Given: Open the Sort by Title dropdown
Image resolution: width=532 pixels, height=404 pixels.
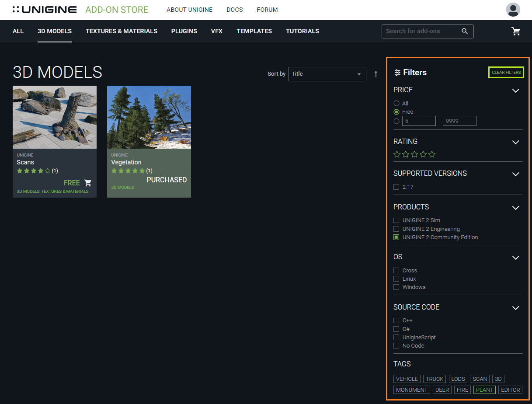Looking at the screenshot, I should tap(327, 74).
